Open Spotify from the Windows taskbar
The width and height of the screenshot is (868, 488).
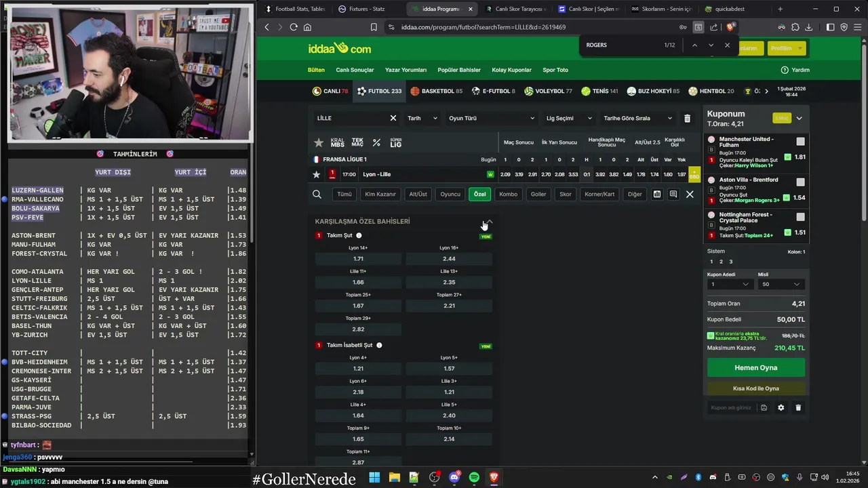coord(474,477)
